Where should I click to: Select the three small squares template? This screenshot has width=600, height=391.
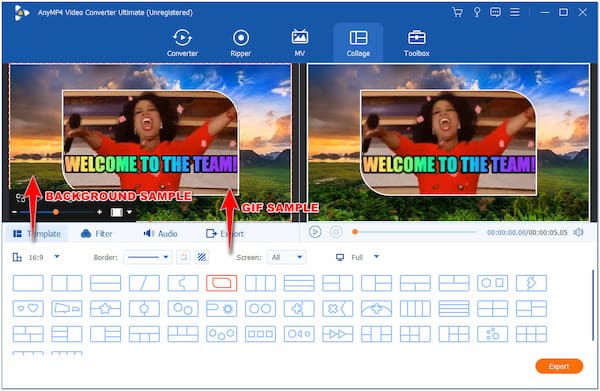260,334
